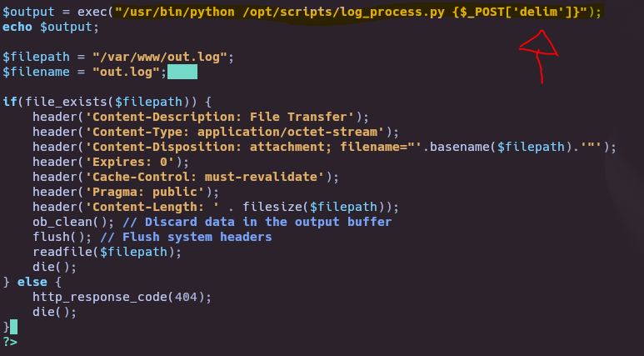Click the red hand-drawn arrow annotation
This screenshot has width=644, height=356.
tap(539, 57)
